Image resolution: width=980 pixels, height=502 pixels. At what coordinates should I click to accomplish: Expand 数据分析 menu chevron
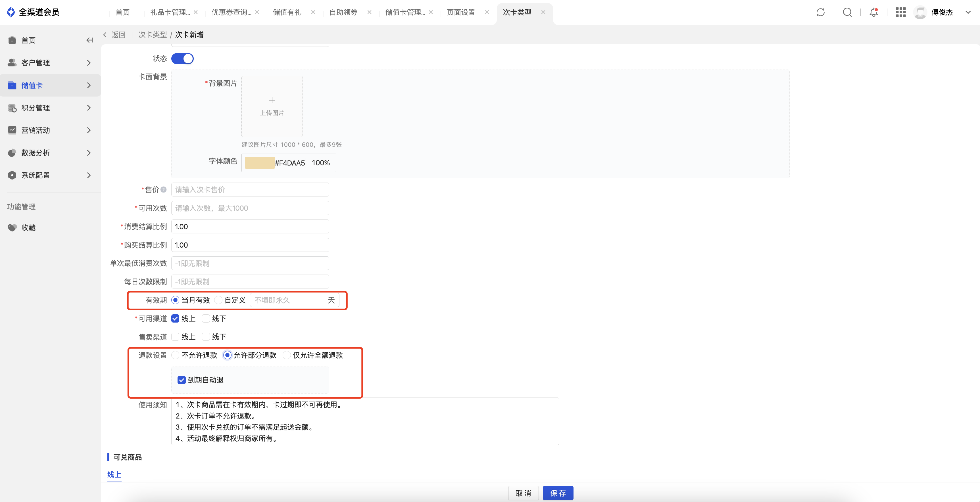pyautogui.click(x=89, y=152)
